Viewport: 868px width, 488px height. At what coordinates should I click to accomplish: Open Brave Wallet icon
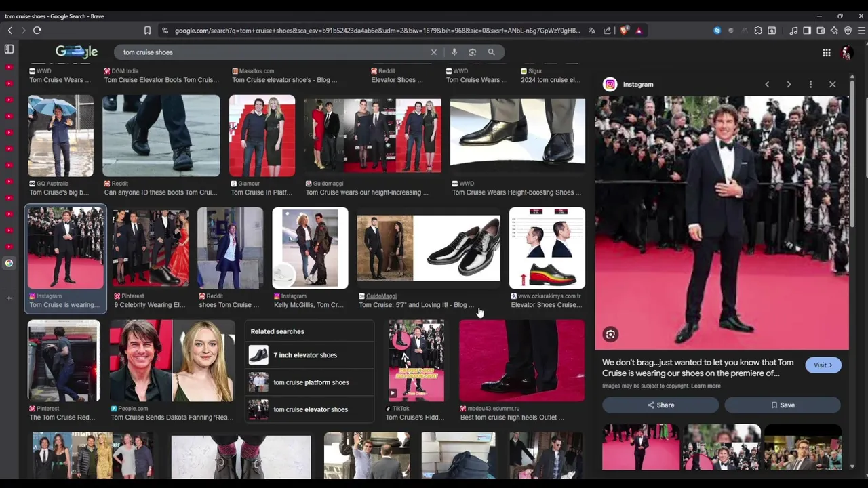(821, 30)
